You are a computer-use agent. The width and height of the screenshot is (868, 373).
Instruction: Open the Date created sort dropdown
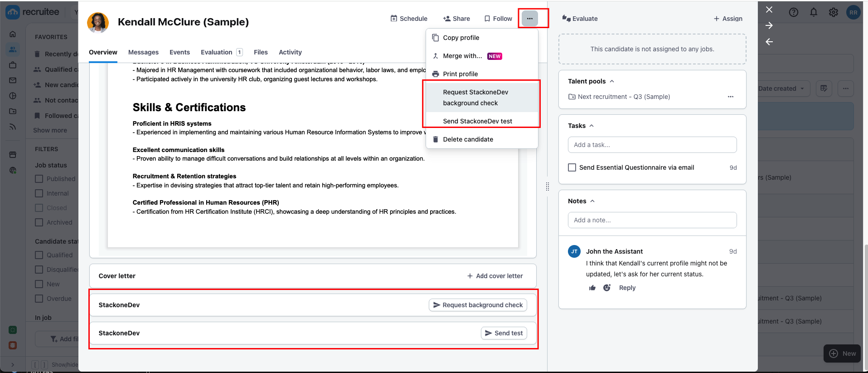click(x=781, y=88)
